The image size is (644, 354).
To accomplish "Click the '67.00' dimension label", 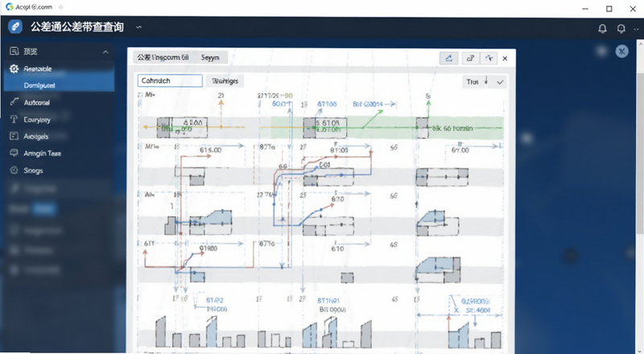I will (x=460, y=150).
